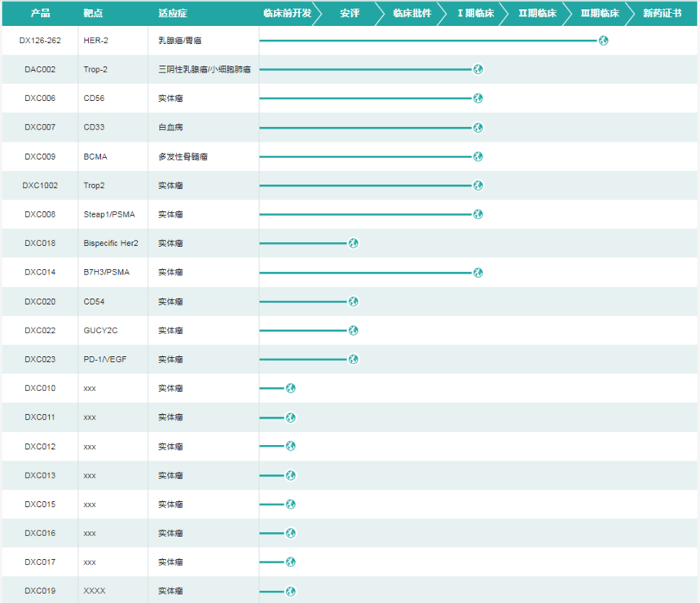Click the DXC008 product name
Viewport: 700px width, 603px height.
pos(40,214)
